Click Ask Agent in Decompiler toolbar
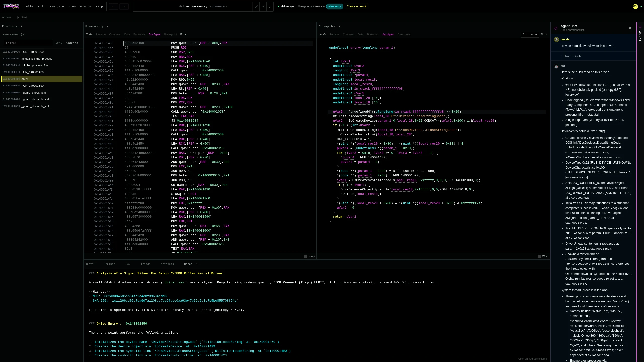Viewport: 644px width, 362px height. 388,35
